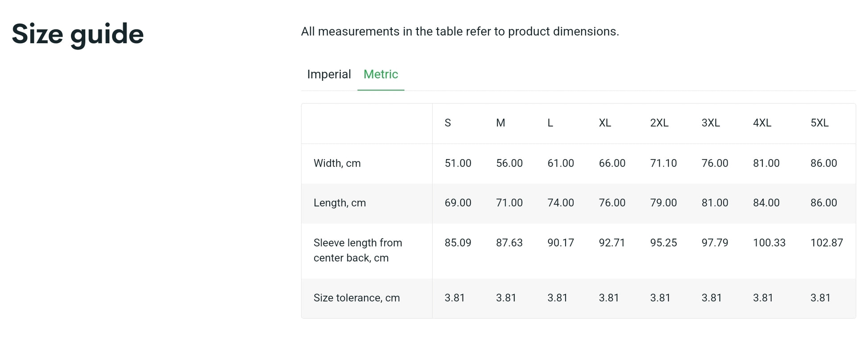Click size tolerance 3.81 for L
Screen dimensions: 868x341
(x=558, y=298)
